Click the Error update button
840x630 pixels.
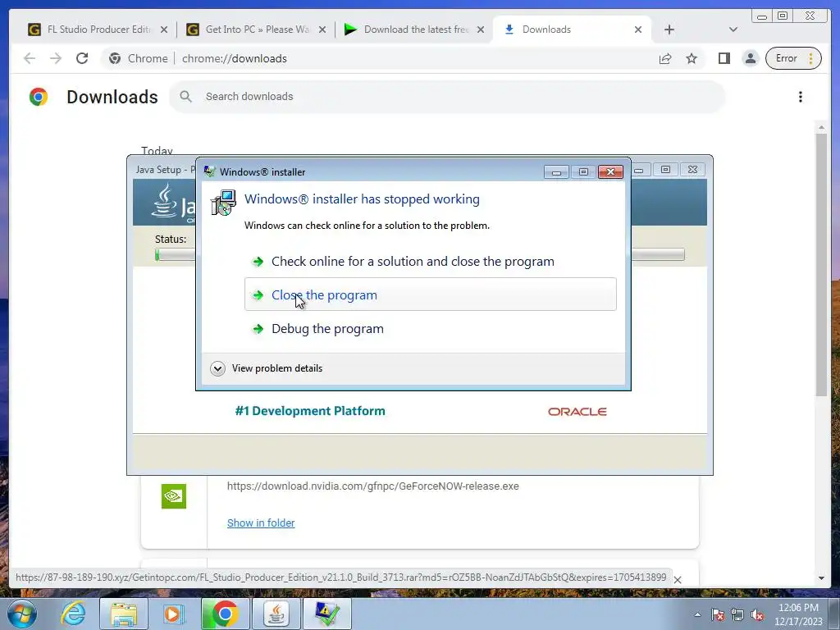pyautogui.click(x=793, y=58)
